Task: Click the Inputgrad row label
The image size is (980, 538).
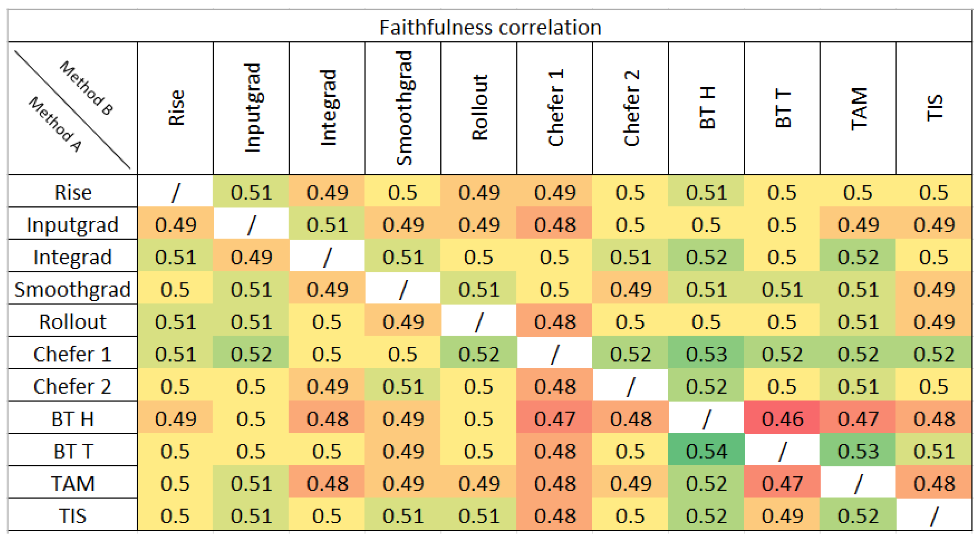Action: [73, 225]
